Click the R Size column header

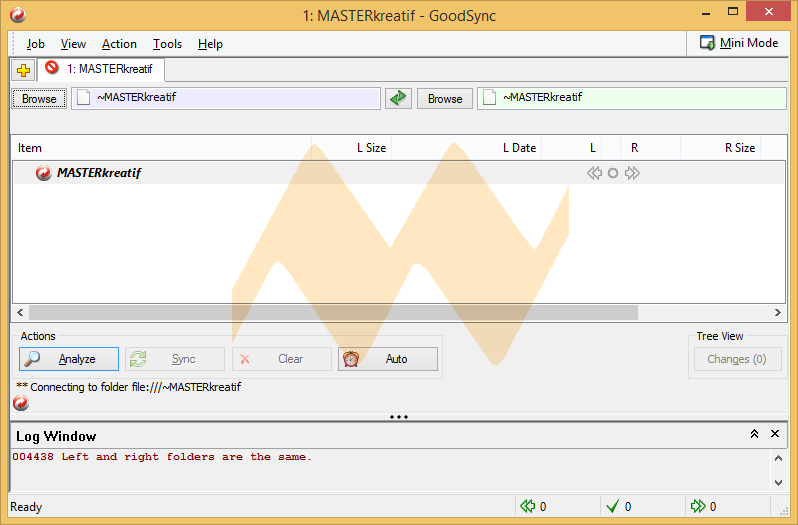pyautogui.click(x=721, y=148)
